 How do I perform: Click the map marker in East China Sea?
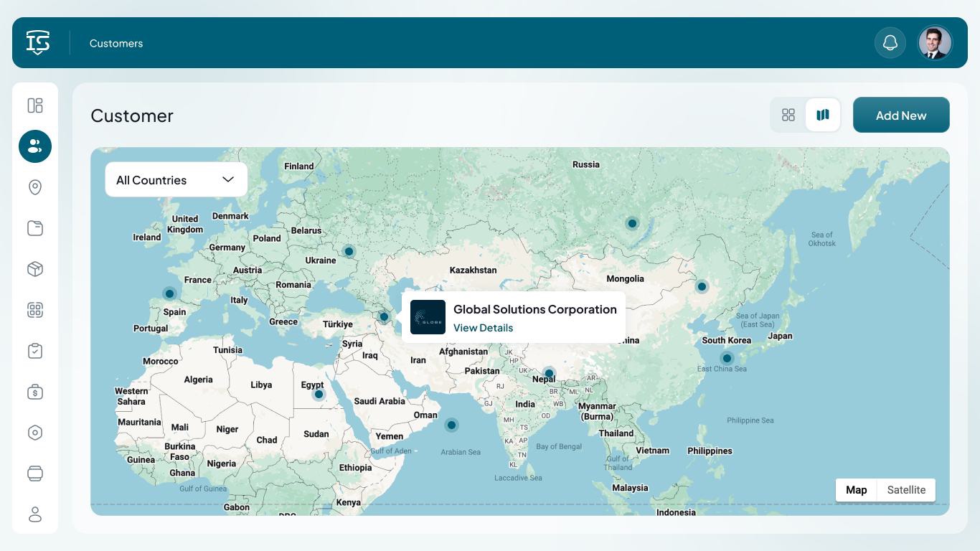coord(727,358)
